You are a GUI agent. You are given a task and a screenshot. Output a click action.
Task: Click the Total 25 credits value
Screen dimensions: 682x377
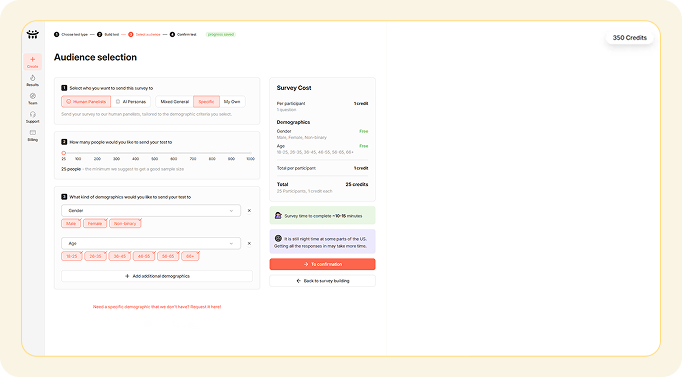point(357,184)
